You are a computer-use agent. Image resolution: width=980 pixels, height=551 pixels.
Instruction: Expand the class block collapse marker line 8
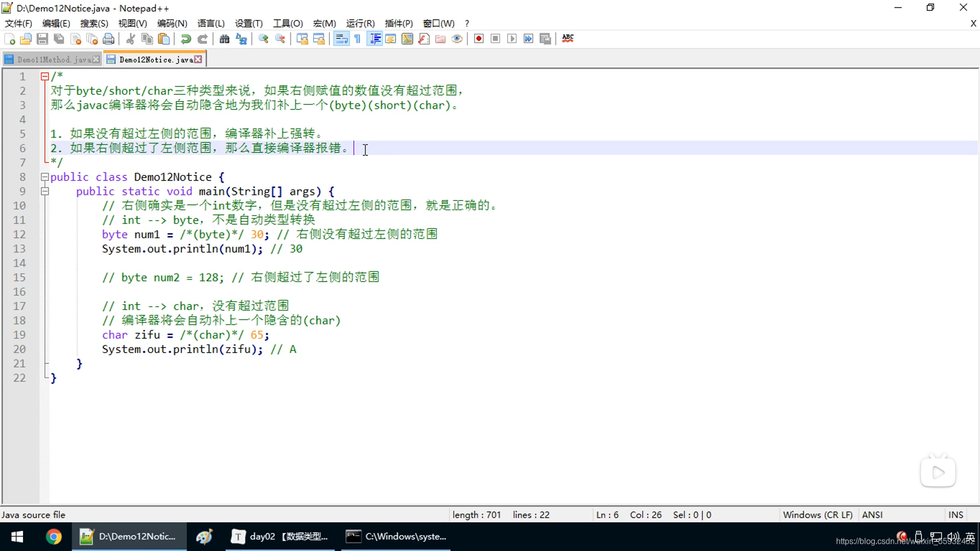[44, 176]
